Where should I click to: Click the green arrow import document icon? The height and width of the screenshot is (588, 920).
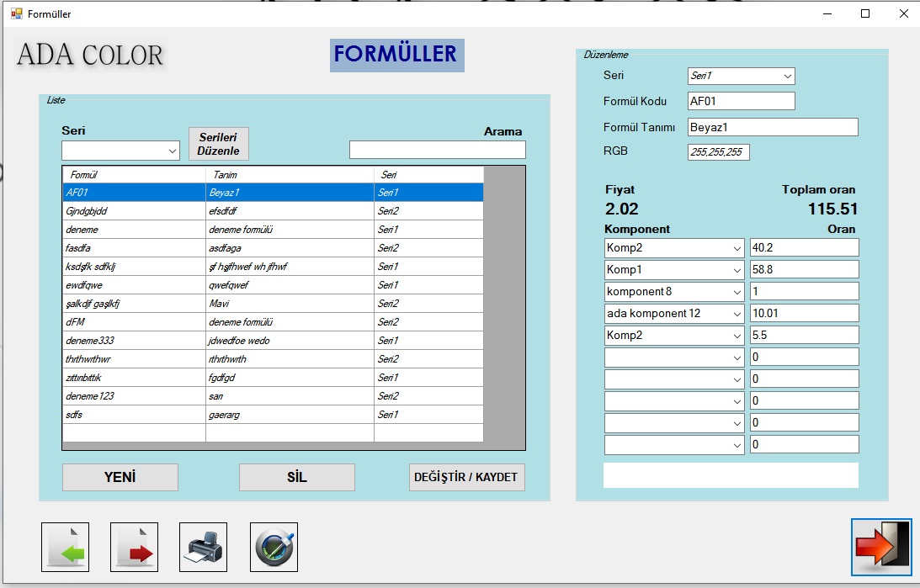(65, 547)
